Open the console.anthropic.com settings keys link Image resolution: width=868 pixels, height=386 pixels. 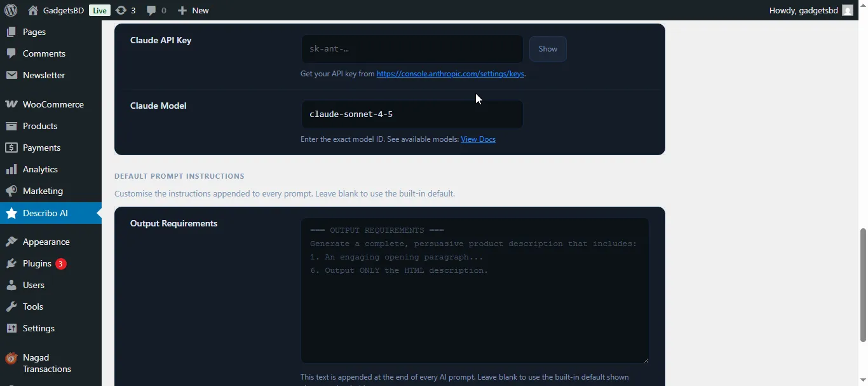coord(450,74)
